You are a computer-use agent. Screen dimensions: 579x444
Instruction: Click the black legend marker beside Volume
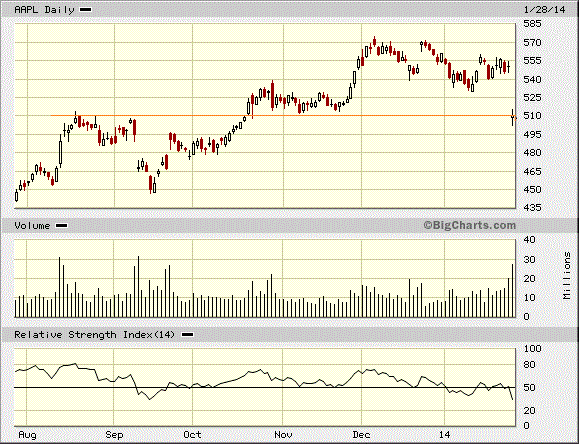coord(61,225)
